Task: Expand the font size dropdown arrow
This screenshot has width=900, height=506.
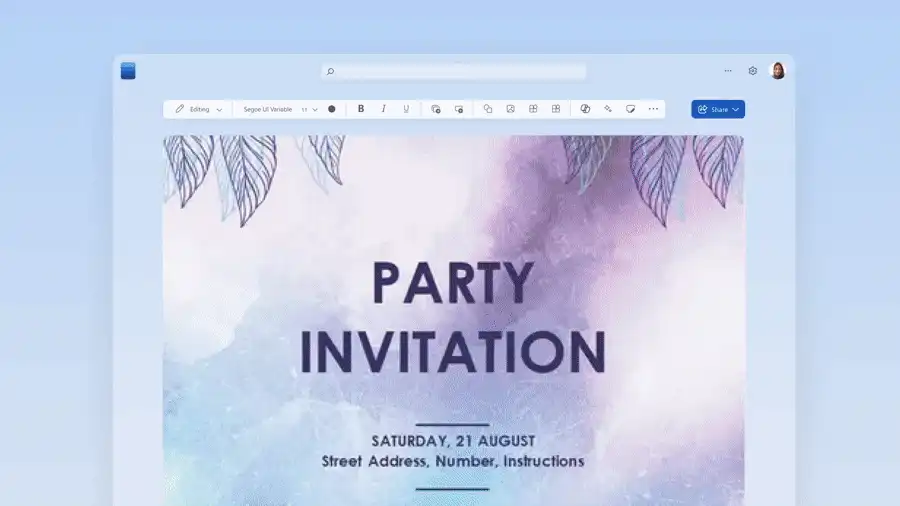Action: [x=315, y=109]
